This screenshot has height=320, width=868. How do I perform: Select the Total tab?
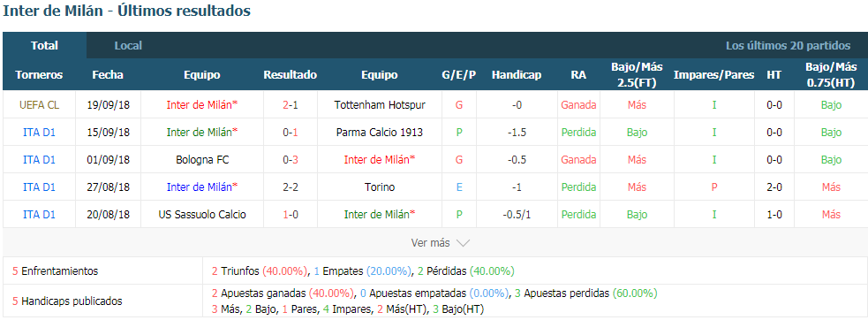click(44, 45)
